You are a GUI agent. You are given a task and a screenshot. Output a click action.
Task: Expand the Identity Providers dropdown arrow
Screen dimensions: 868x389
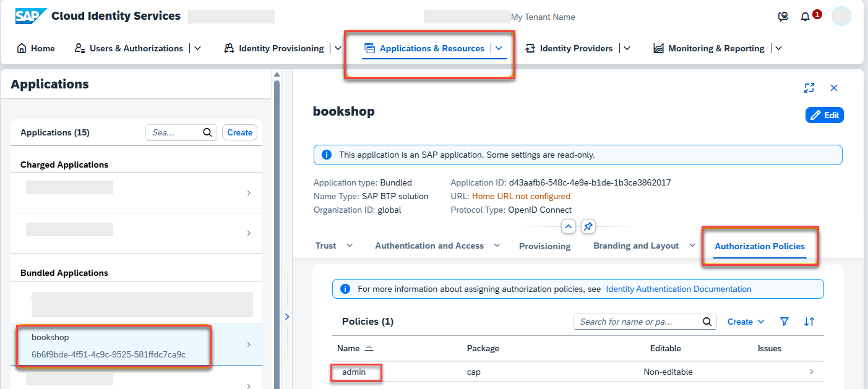[627, 48]
